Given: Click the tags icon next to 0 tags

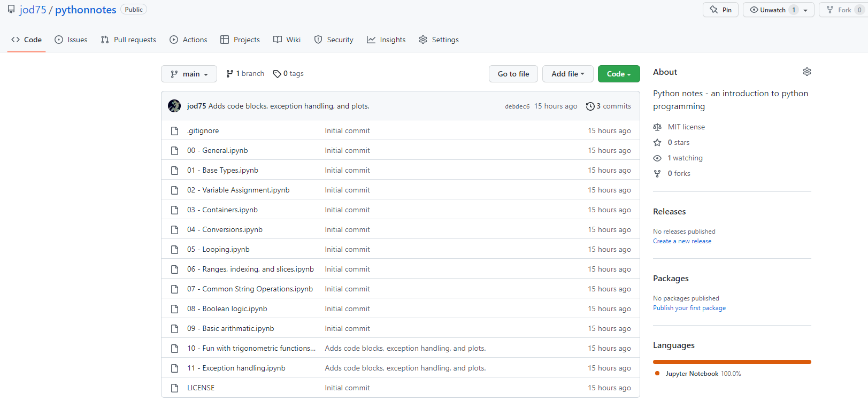Looking at the screenshot, I should (277, 74).
